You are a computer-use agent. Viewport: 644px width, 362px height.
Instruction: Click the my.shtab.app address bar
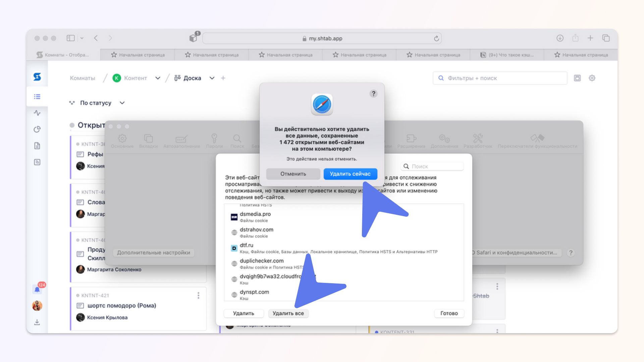[322, 38]
